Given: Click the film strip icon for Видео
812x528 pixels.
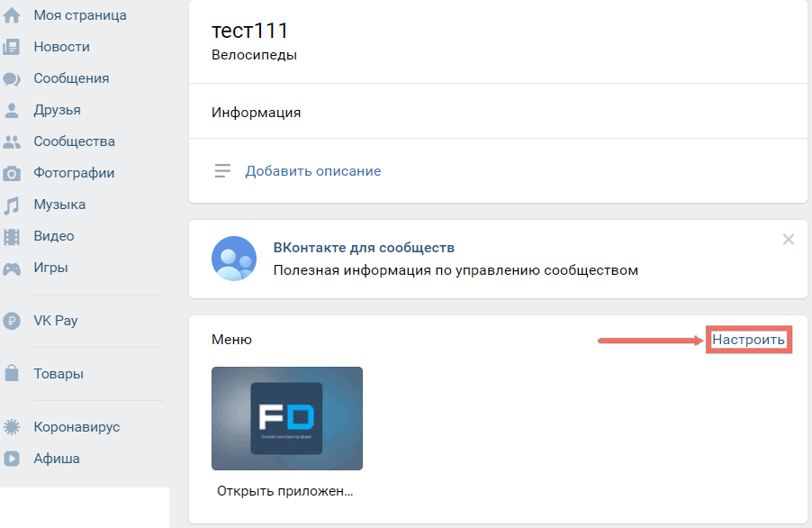Looking at the screenshot, I should tap(12, 237).
